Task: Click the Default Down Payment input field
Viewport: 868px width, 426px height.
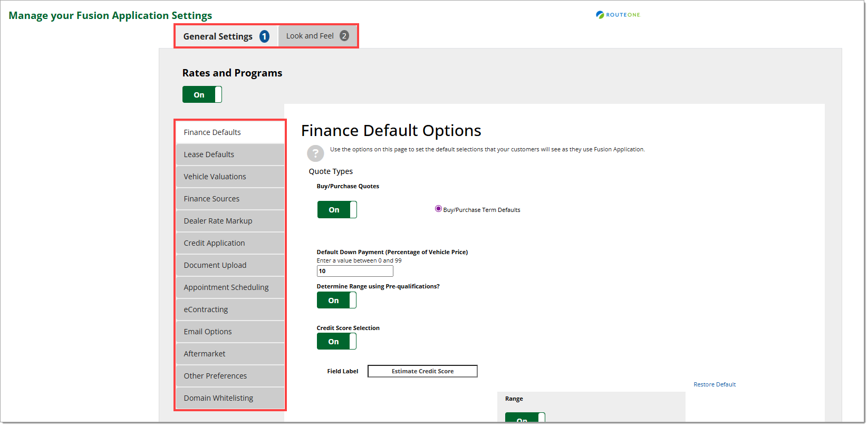Action: point(354,271)
